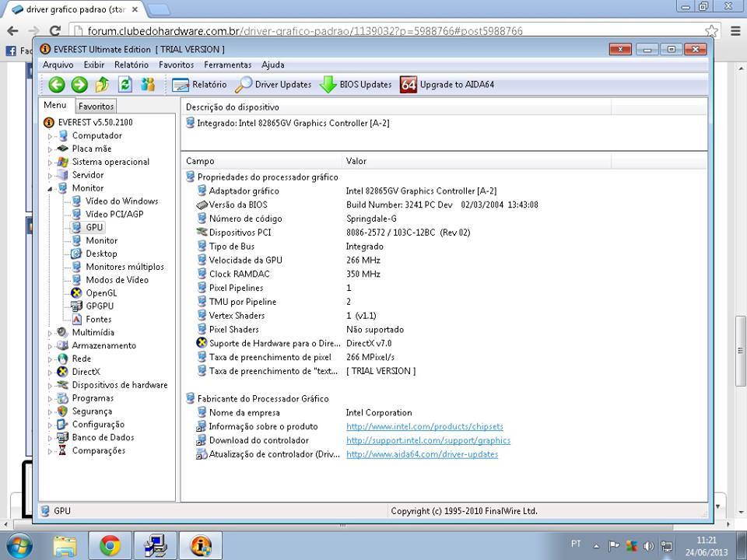Click the Up one level arrow icon
This screenshot has width=747, height=560.
click(102, 85)
